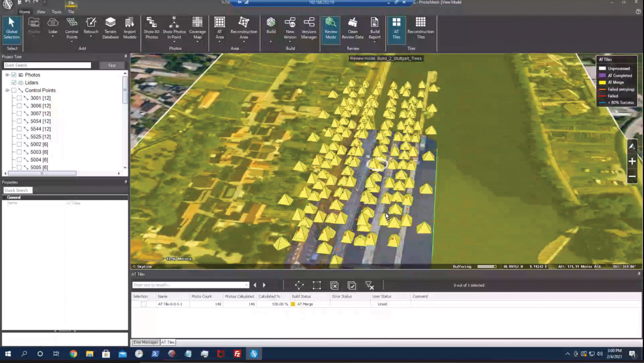Open the Versions Manager
Image resolution: width=644 pixels, height=363 pixels.
coord(309,28)
